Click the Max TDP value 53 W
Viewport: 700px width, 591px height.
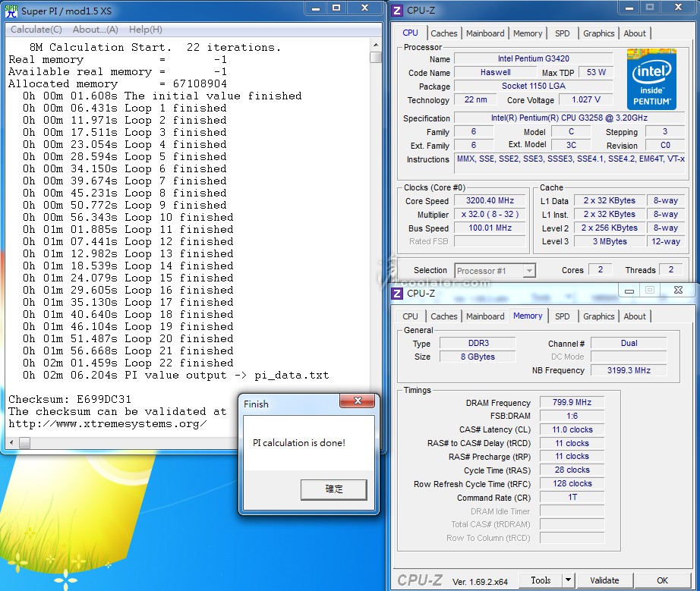click(x=596, y=72)
